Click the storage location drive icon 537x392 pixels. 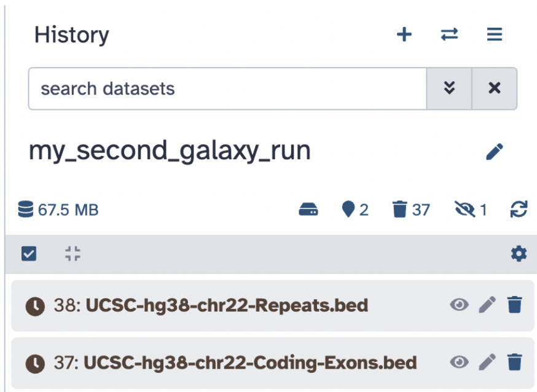[308, 210]
